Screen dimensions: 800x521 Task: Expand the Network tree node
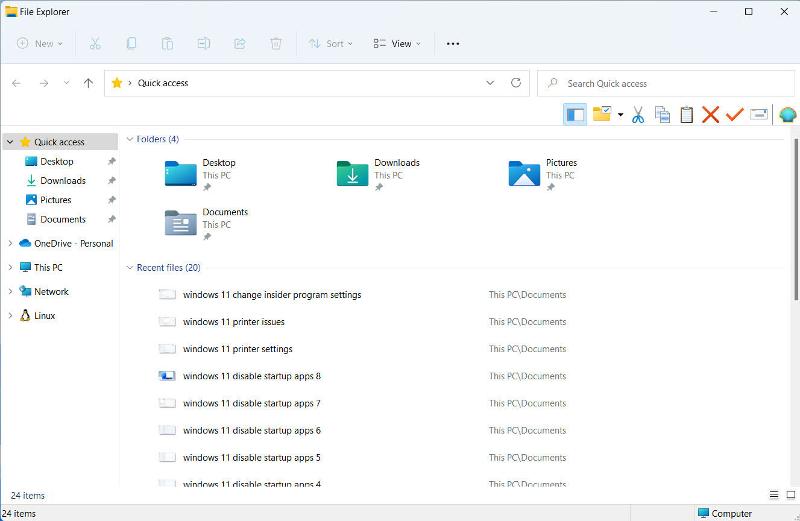point(10,291)
